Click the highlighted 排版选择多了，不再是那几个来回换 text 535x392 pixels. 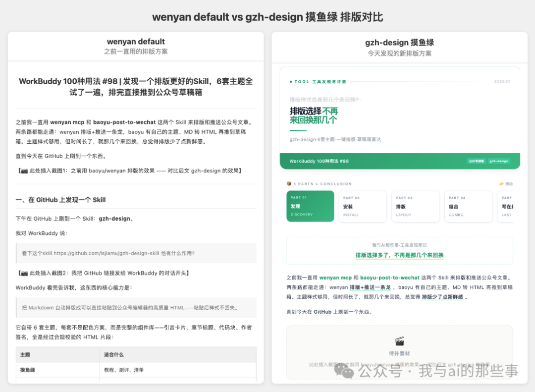click(x=400, y=255)
